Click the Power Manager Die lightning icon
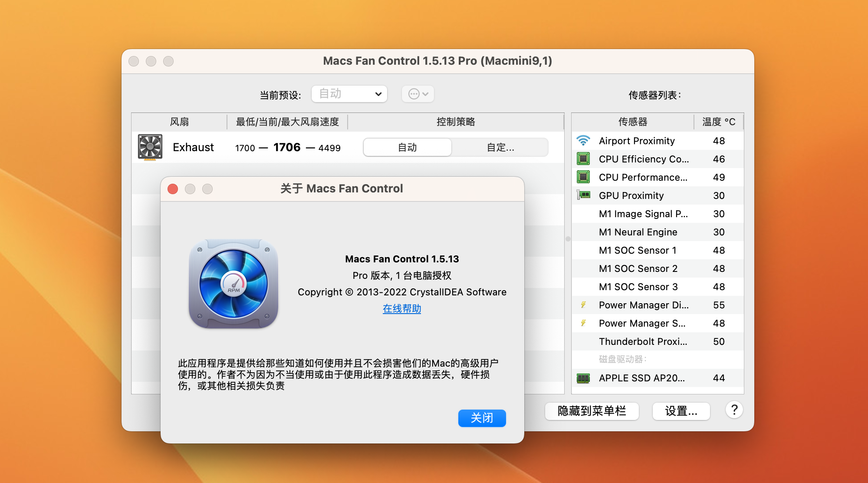This screenshot has width=868, height=483. click(583, 305)
